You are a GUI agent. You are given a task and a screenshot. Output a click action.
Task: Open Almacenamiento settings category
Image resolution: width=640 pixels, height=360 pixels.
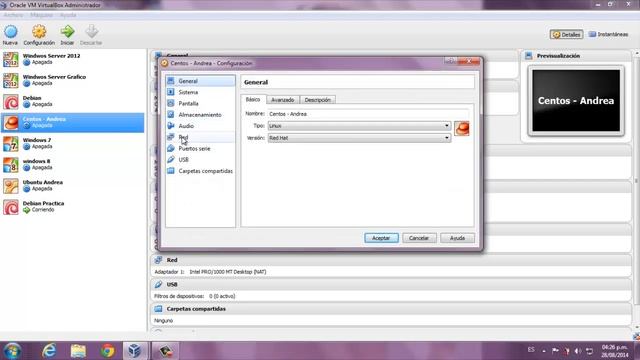click(x=200, y=115)
